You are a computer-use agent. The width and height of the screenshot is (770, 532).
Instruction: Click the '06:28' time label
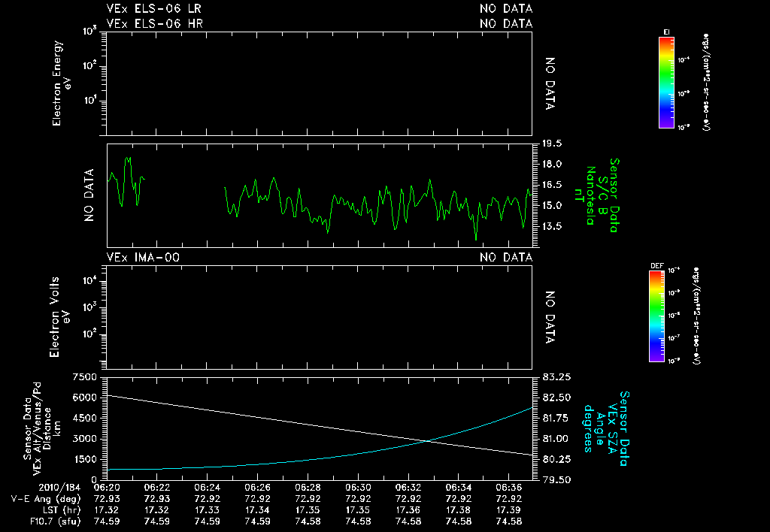308,488
